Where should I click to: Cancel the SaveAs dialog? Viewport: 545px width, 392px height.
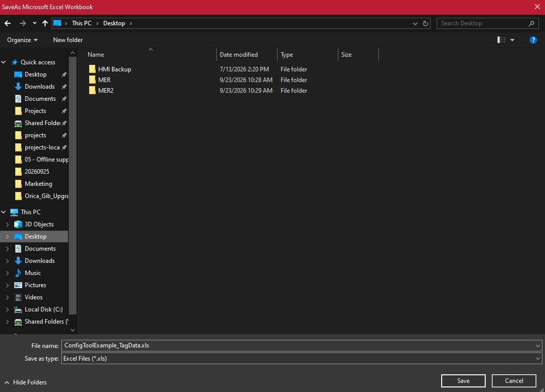(x=514, y=381)
